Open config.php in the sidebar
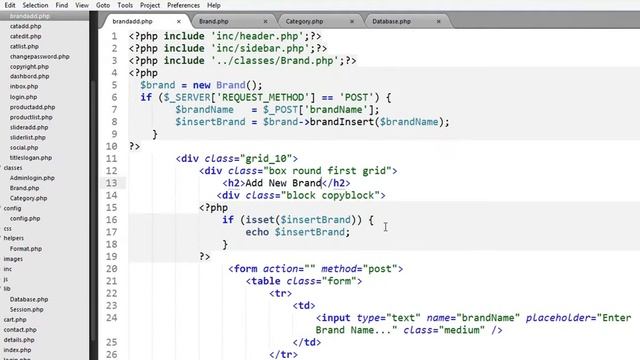Image resolution: width=640 pixels, height=360 pixels. (25, 218)
